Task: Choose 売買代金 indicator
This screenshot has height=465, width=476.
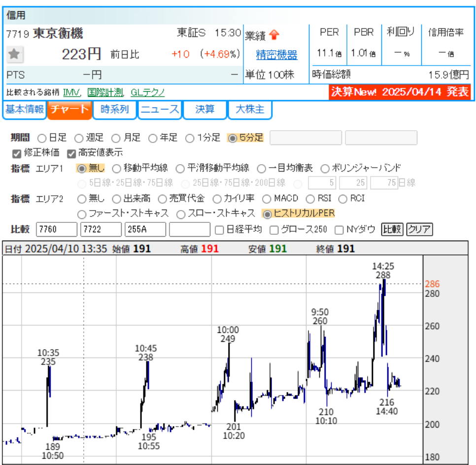Action: [163, 199]
